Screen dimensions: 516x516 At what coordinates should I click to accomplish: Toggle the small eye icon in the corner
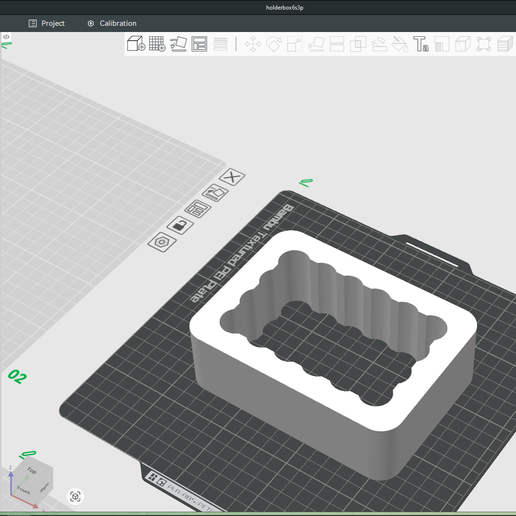click(6, 37)
